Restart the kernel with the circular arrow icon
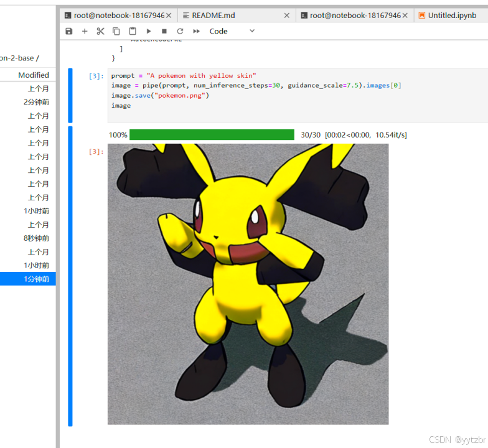Screen dimensions: 488x448 tap(180, 31)
